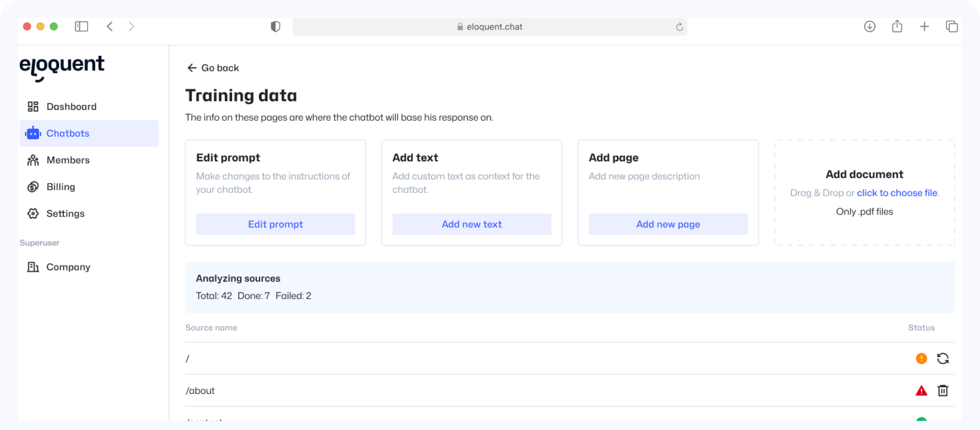Click the browser forward arrow

(x=132, y=27)
